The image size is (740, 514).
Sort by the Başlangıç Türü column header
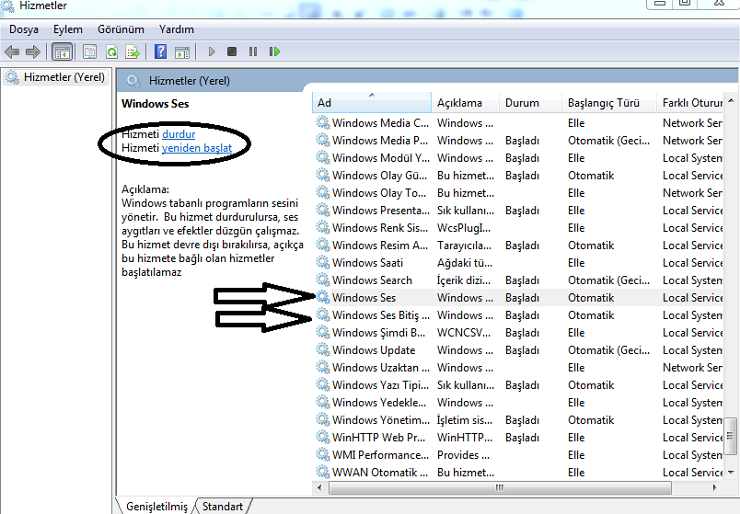[609, 102]
